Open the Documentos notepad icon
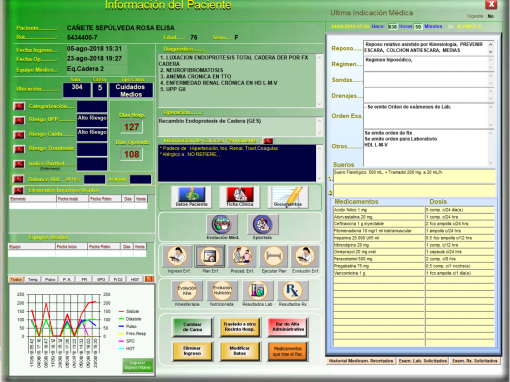The width and height of the screenshot is (510, 382). 288,197
